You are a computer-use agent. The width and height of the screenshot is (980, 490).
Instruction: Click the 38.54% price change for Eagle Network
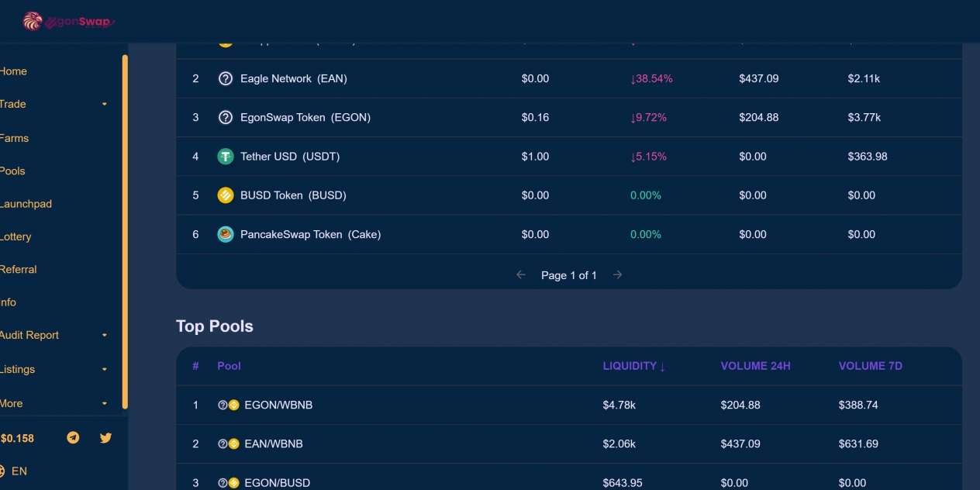pyautogui.click(x=651, y=78)
